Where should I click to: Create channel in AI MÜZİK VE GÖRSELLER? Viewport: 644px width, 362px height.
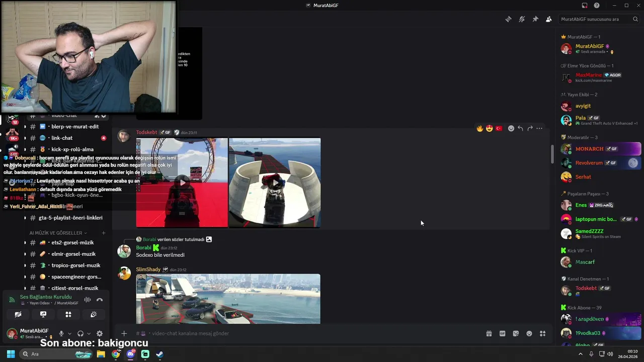pos(104,233)
